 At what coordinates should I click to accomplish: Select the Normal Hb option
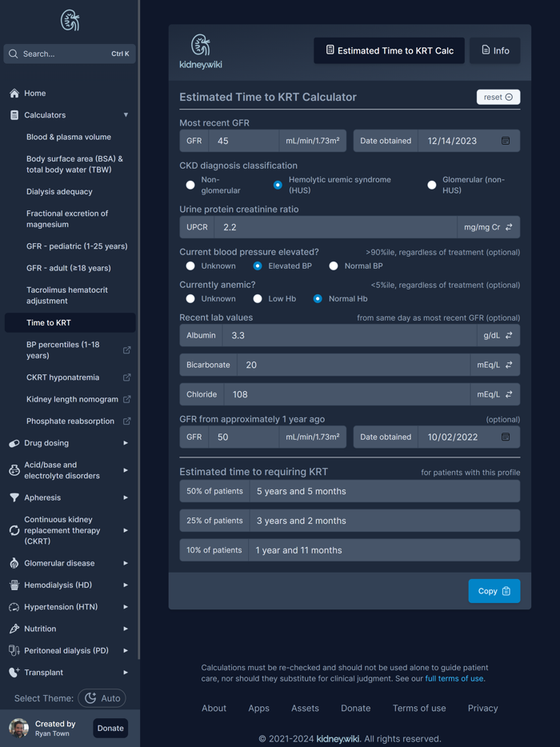click(x=318, y=298)
